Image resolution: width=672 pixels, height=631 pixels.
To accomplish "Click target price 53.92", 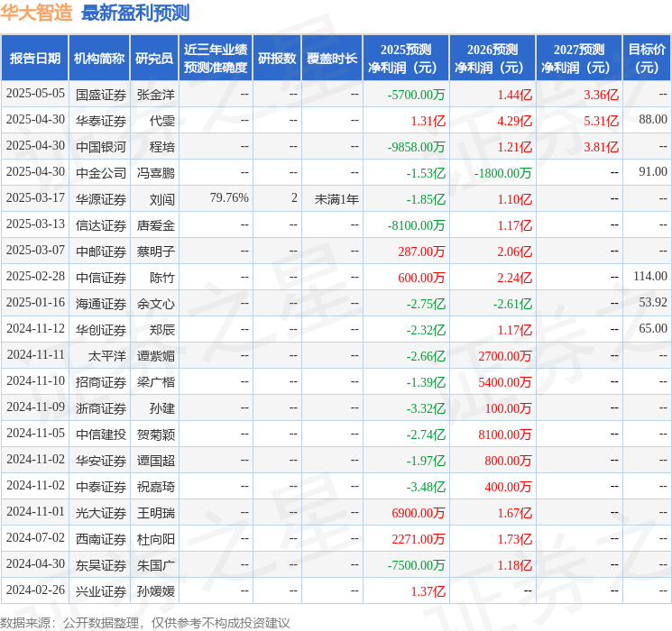I will (653, 303).
